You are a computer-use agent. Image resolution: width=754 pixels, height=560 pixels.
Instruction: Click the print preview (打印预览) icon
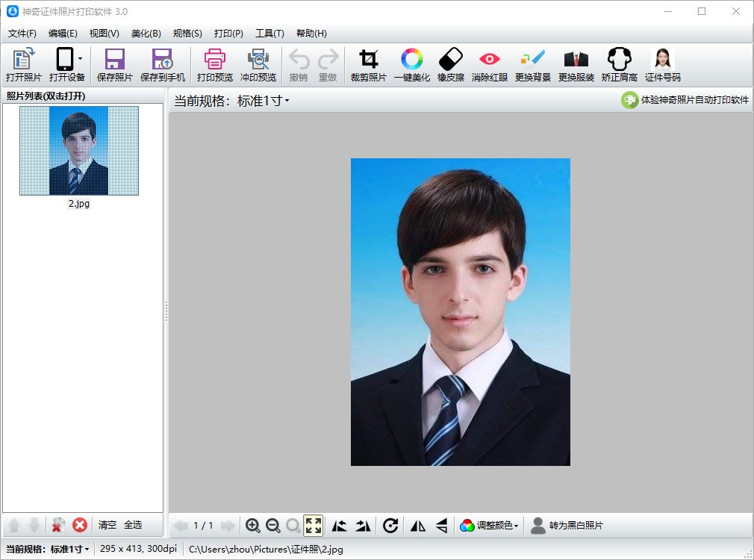point(214,65)
